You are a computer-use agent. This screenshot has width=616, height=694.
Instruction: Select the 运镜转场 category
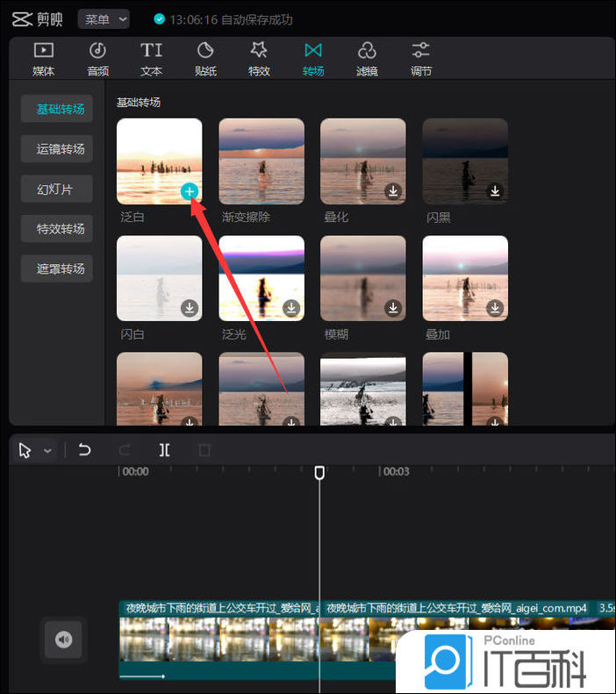click(x=57, y=149)
